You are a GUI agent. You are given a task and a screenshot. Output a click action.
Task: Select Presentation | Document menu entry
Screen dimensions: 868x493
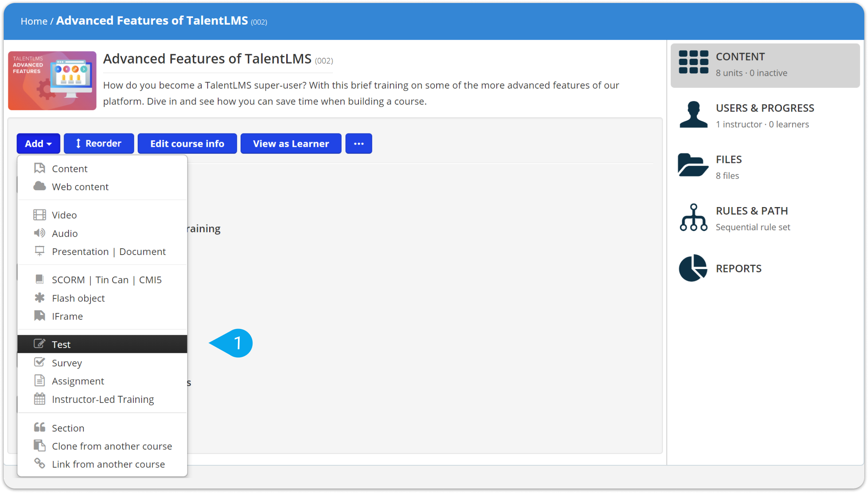pos(102,251)
